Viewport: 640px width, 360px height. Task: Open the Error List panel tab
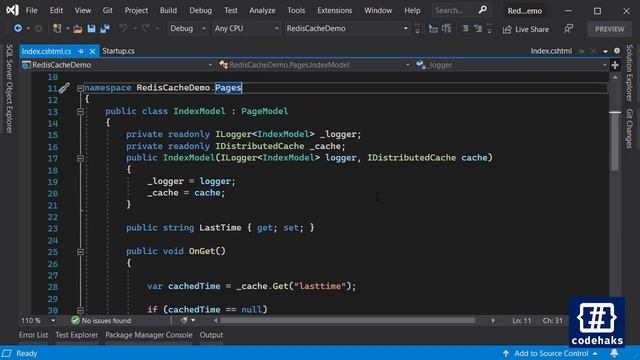point(33,335)
